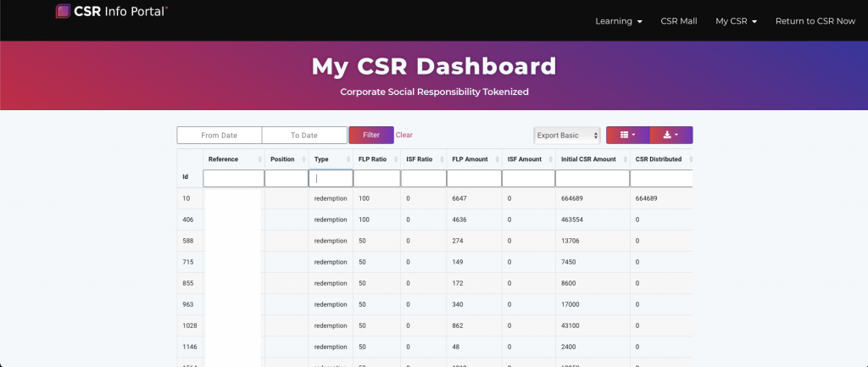Open the column visibility grid icon

tap(627, 135)
